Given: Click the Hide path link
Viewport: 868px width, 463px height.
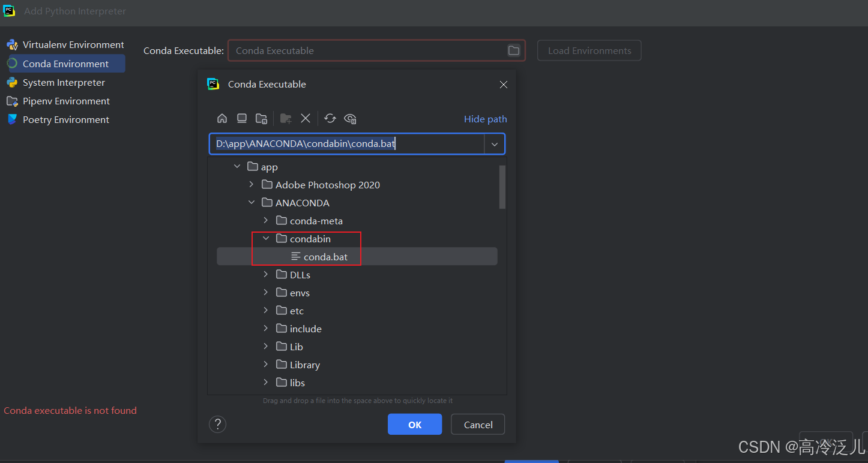Looking at the screenshot, I should tap(486, 119).
